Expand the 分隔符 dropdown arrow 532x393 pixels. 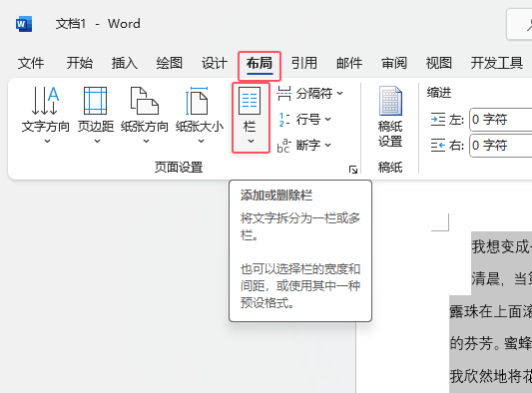pos(340,93)
